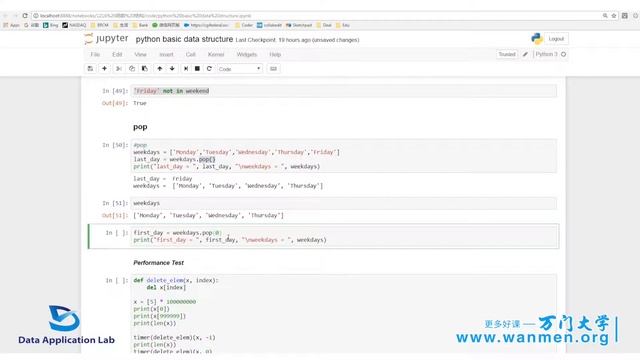Viewport: 640px width, 360px height.
Task: Open the Edit menu
Action: (x=117, y=54)
